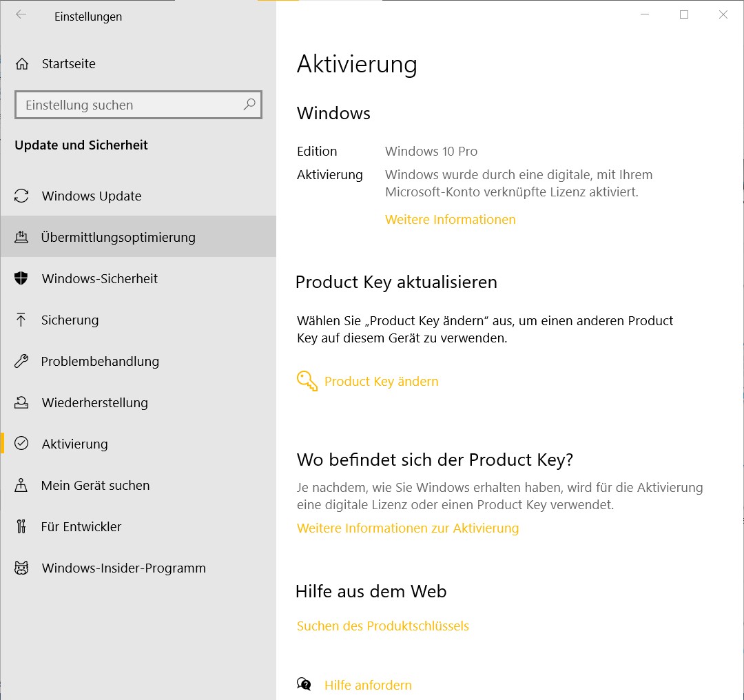Click the Wiederherstellung icon
This screenshot has width=744, height=700.
(21, 402)
